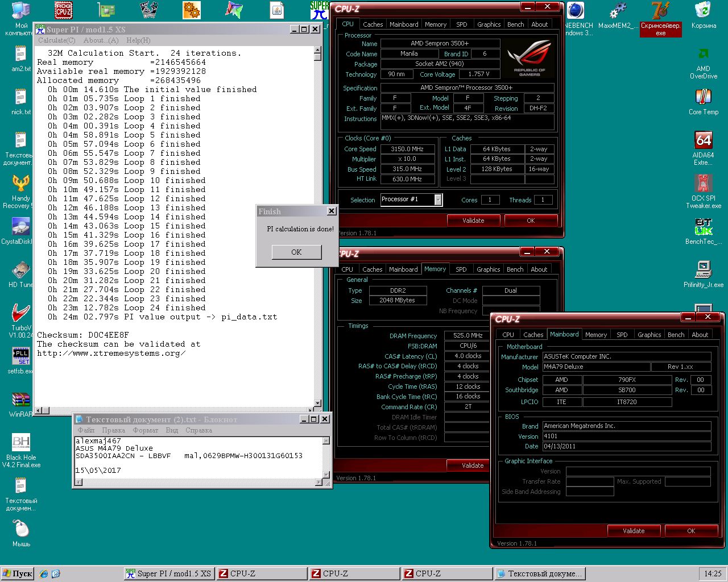Switch to the Caches tab in the top CPU-Z window

point(373,24)
